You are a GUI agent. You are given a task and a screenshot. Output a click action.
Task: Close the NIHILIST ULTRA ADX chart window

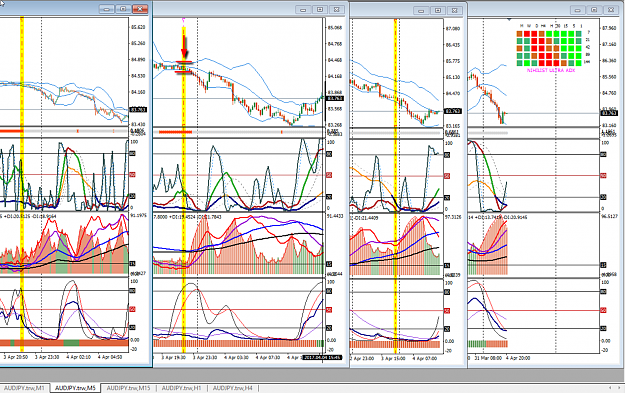coord(611,10)
